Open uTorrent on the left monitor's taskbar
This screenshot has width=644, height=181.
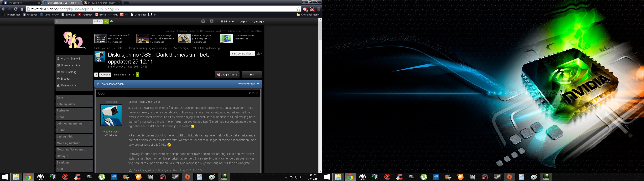(102, 177)
